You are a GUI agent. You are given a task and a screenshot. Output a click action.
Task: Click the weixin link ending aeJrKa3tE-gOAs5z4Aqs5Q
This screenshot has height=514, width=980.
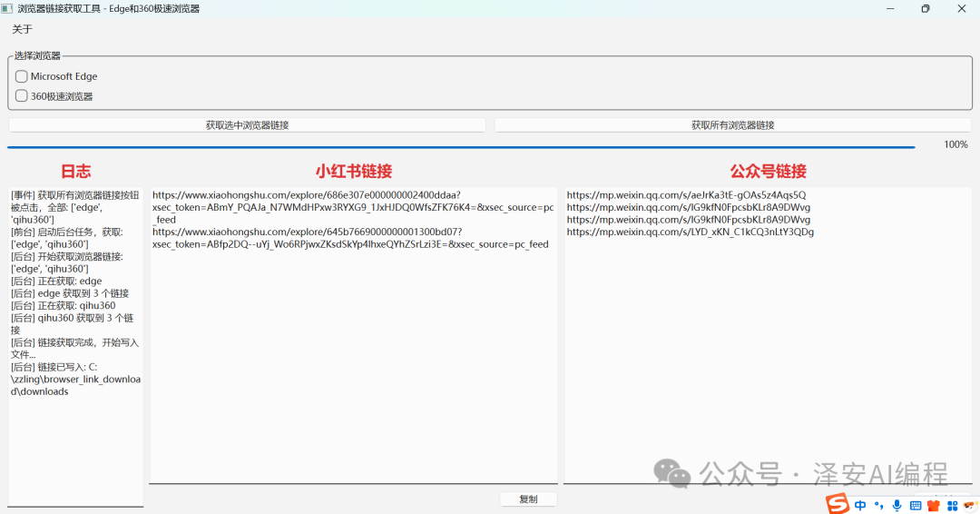[686, 195]
